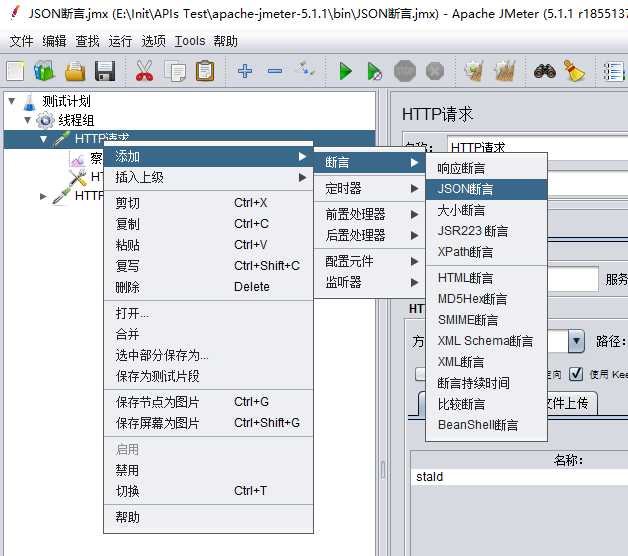Choose 配置元件 in the add submenu

pyautogui.click(x=370, y=262)
